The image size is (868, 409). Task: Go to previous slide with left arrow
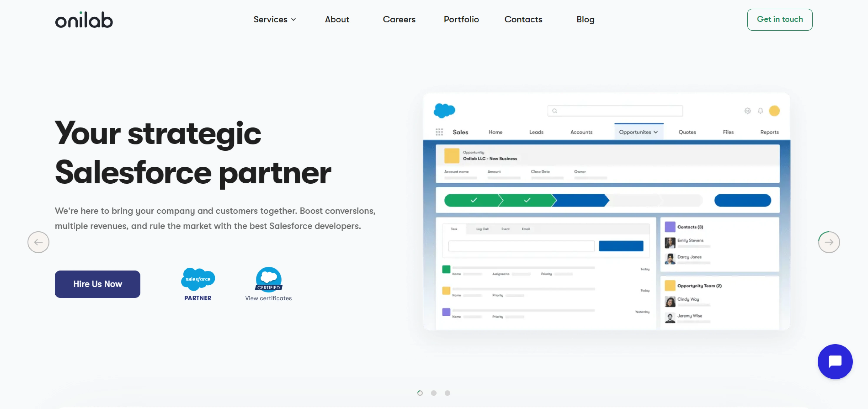pyautogui.click(x=38, y=242)
